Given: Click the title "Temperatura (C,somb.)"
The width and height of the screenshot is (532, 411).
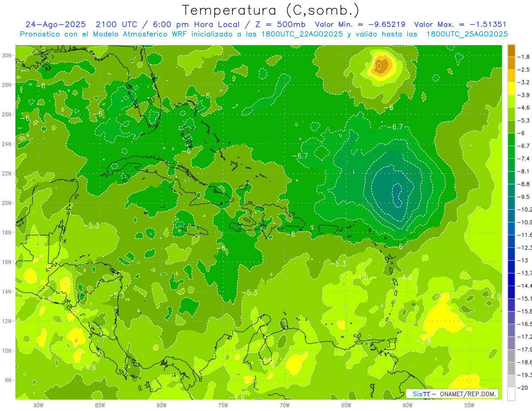Looking at the screenshot, I should [x=271, y=10].
